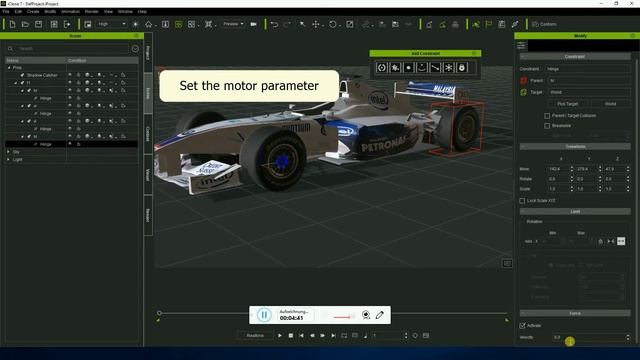Viewport: 640px width, 360px height.
Task: Add a Hinge constraint from Add Constraint panel
Action: point(382,68)
